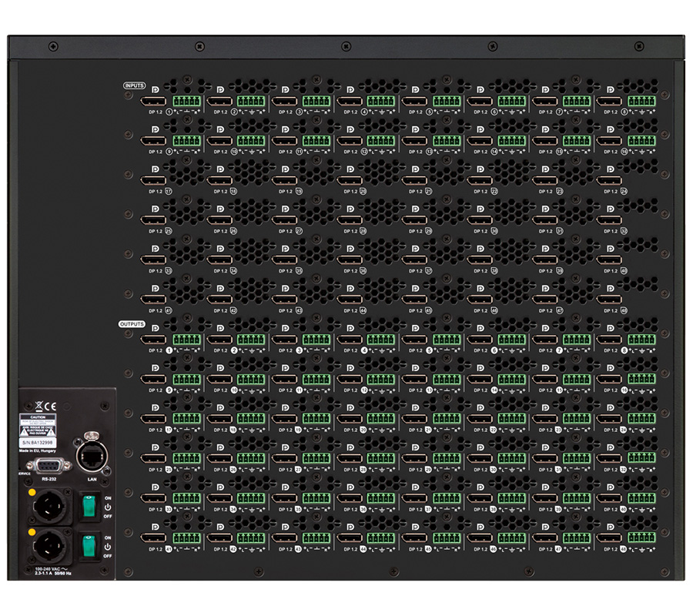This screenshot has height=616, width=693.
Task: Click the upper yellow indicator LED
Action: [32, 491]
